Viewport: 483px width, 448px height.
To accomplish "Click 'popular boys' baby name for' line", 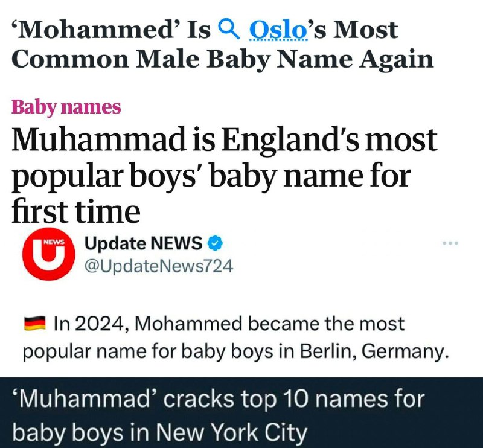I will 211,176.
